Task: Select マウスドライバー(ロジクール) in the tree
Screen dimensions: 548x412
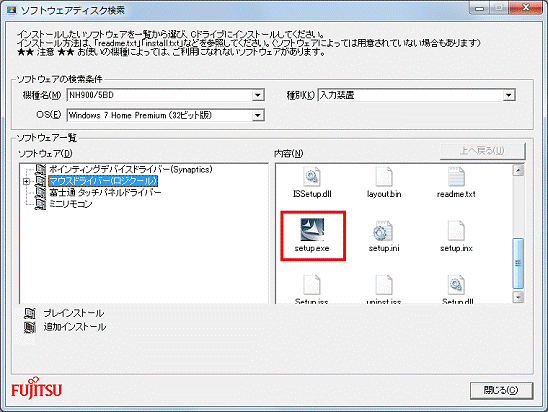Action: click(103, 181)
